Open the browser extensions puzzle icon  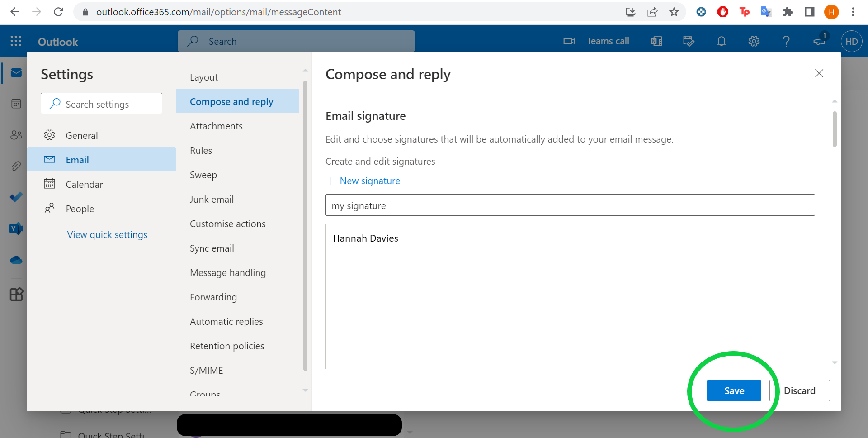click(788, 12)
